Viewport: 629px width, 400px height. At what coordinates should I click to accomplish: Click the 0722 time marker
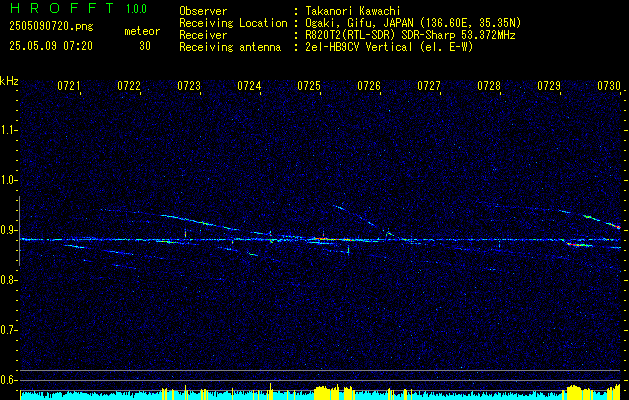coord(129,85)
